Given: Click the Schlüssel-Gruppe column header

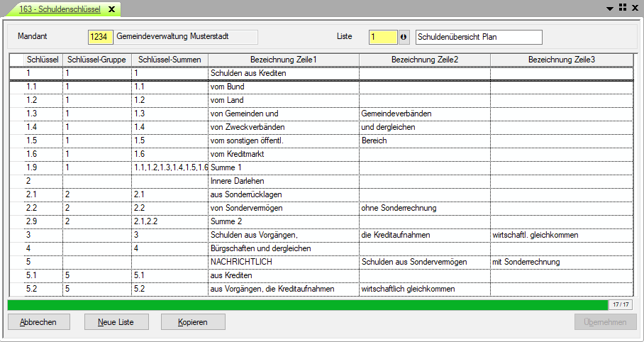Looking at the screenshot, I should tap(97, 60).
